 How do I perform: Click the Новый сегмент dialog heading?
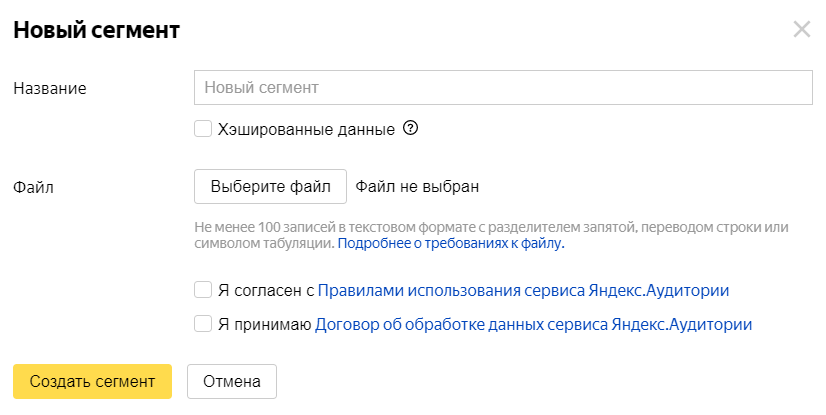tap(96, 30)
